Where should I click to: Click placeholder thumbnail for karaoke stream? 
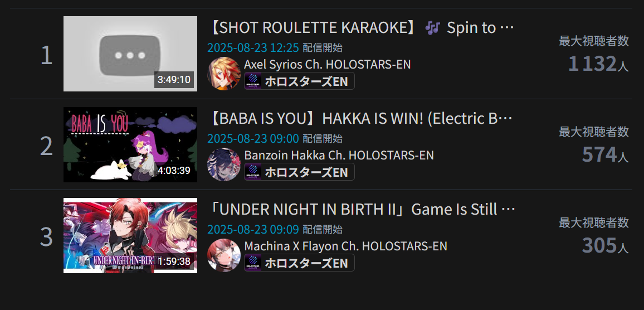point(130,54)
